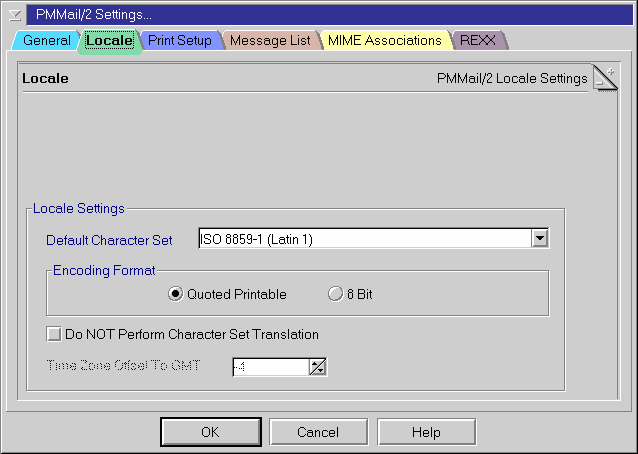Viewport: 638px width, 454px height.
Task: Click the Time Zone Offset To GMT label
Action: click(123, 365)
